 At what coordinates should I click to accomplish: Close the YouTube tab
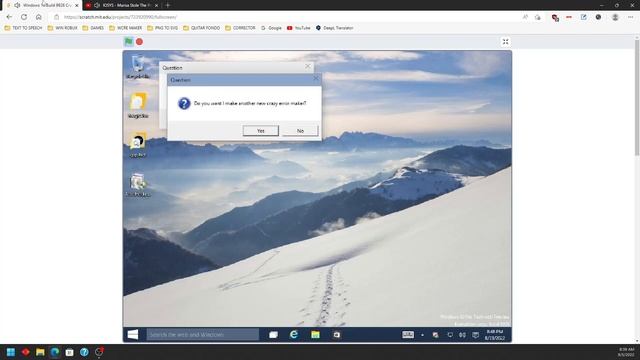[x=156, y=5]
